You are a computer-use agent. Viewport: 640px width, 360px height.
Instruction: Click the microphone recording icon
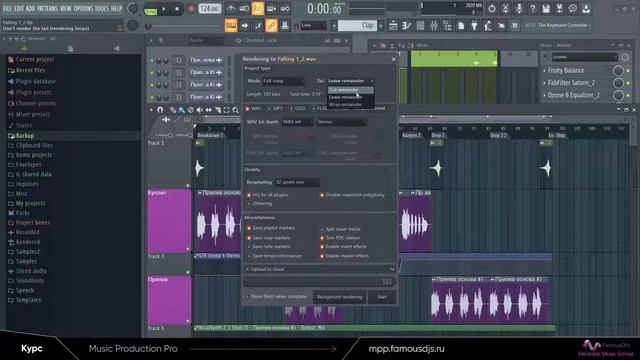pos(519,9)
